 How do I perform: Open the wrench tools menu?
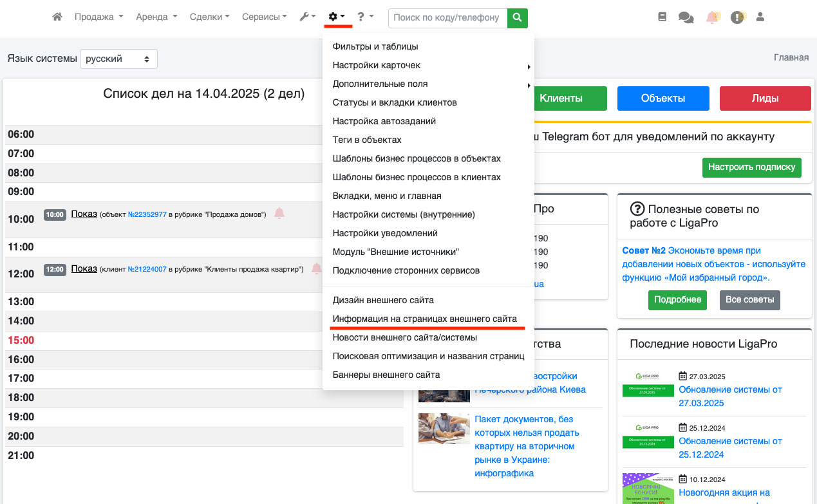(x=308, y=17)
